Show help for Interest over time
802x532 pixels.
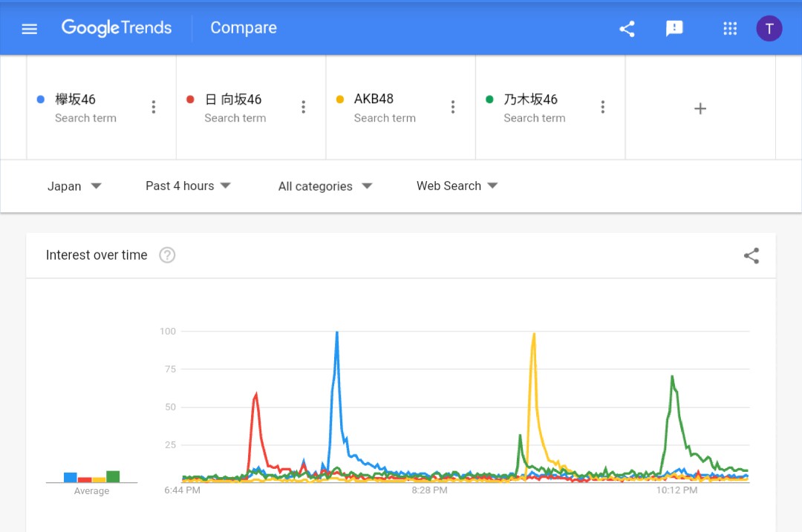point(167,255)
